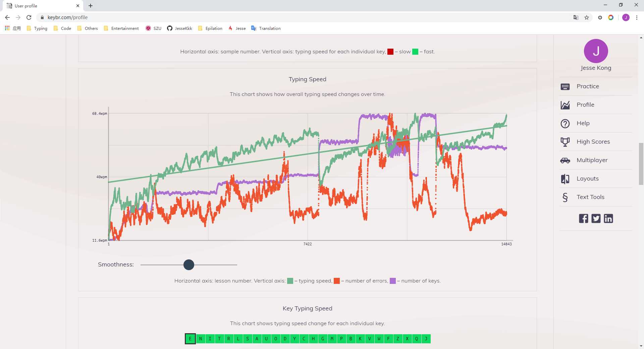The image size is (644, 349).
Task: Click the translate page icon in address bar
Action: [x=576, y=17]
